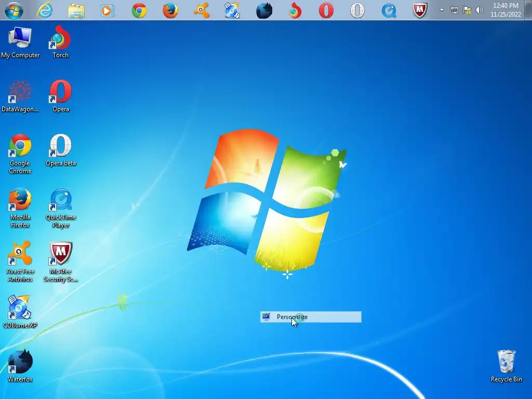Image resolution: width=532 pixels, height=399 pixels.
Task: Open QuickTime Player from the taskbar
Action: [389, 10]
